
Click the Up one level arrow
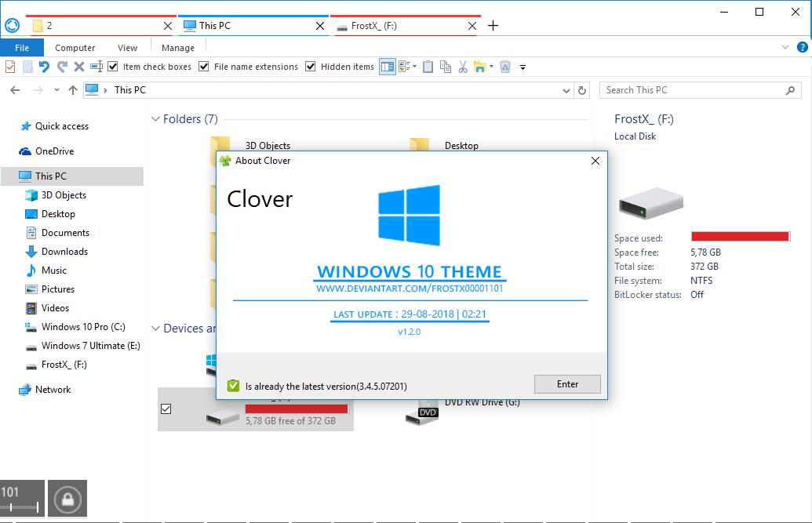pos(73,90)
